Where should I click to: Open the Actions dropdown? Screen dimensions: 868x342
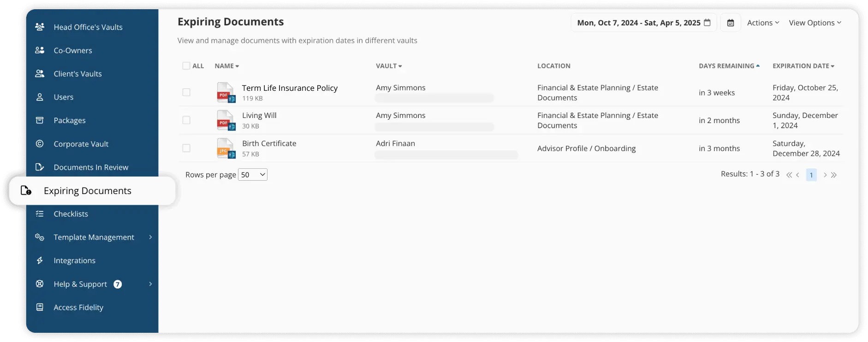[762, 22]
